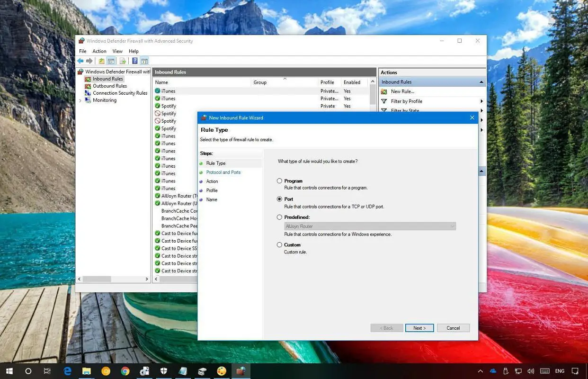This screenshot has height=379, width=588.
Task: Open Filter by Profile submenu
Action: (406, 101)
